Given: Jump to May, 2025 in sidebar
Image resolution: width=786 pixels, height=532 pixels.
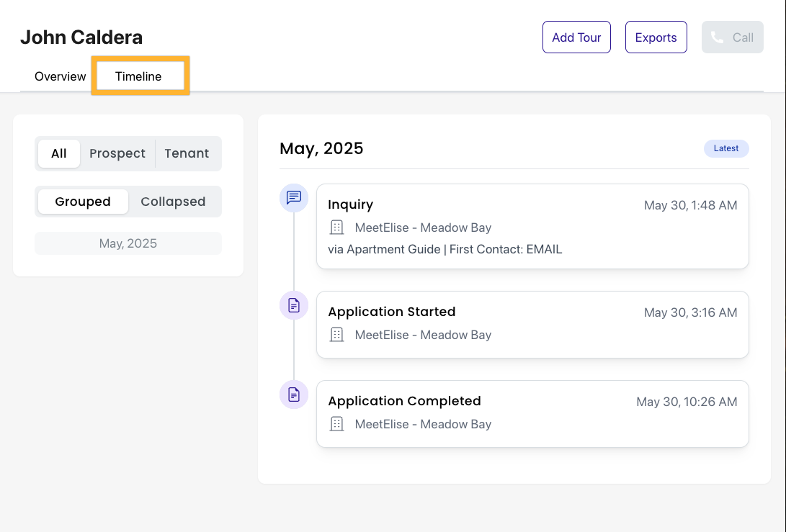Looking at the screenshot, I should tap(128, 243).
